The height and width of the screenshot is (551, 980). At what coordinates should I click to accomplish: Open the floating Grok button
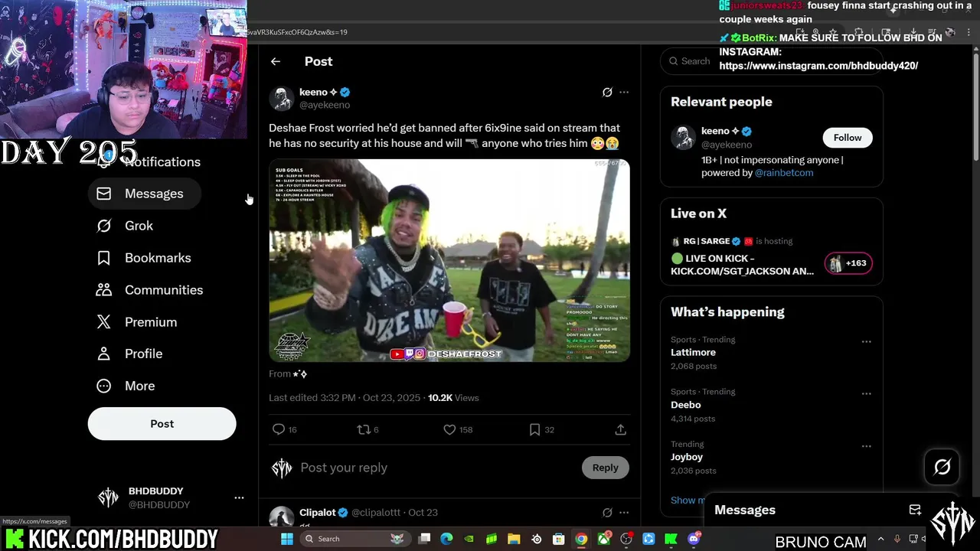tap(942, 467)
